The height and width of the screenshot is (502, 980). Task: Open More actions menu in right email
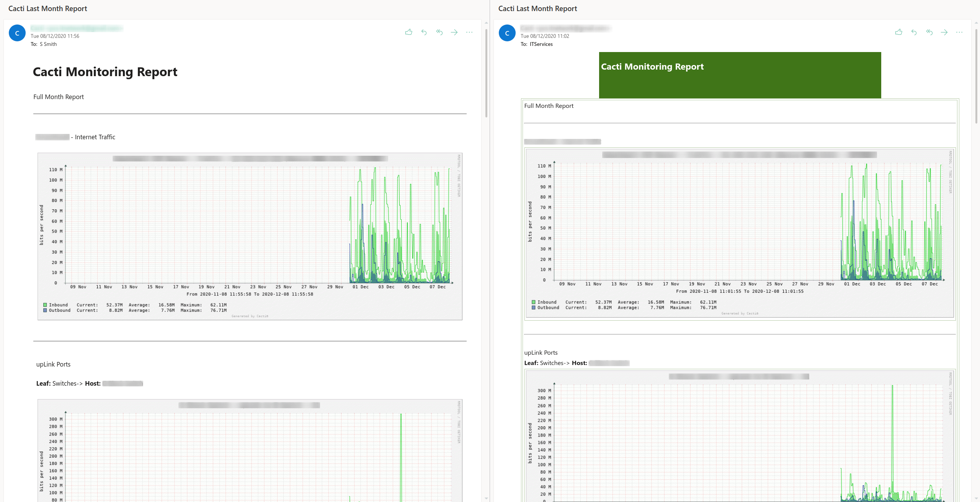[x=959, y=32]
